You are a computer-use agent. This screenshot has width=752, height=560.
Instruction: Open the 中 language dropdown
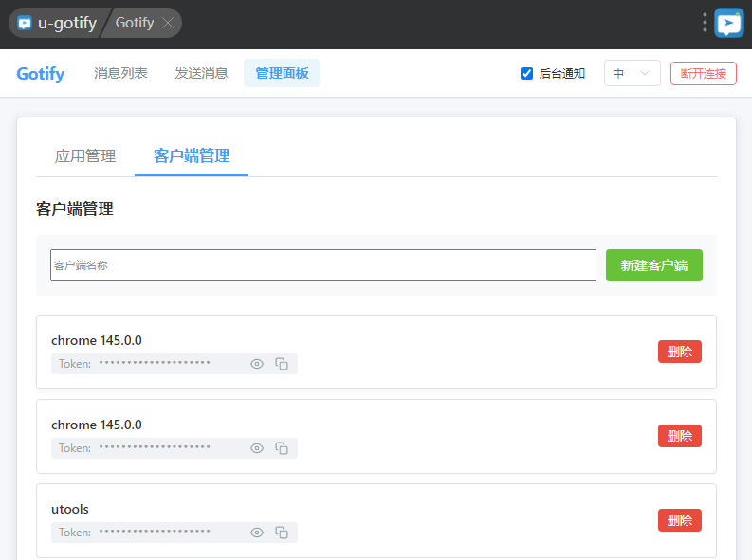(x=633, y=73)
